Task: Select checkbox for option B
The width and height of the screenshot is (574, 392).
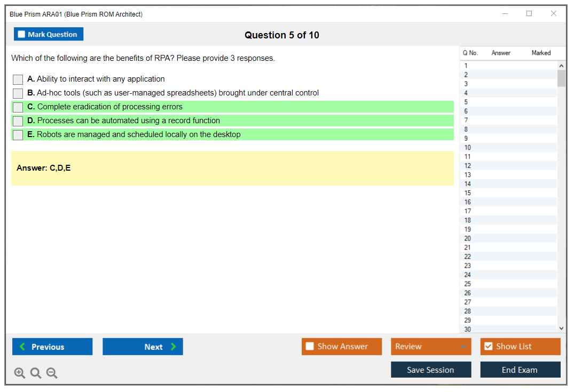Action: click(18, 93)
